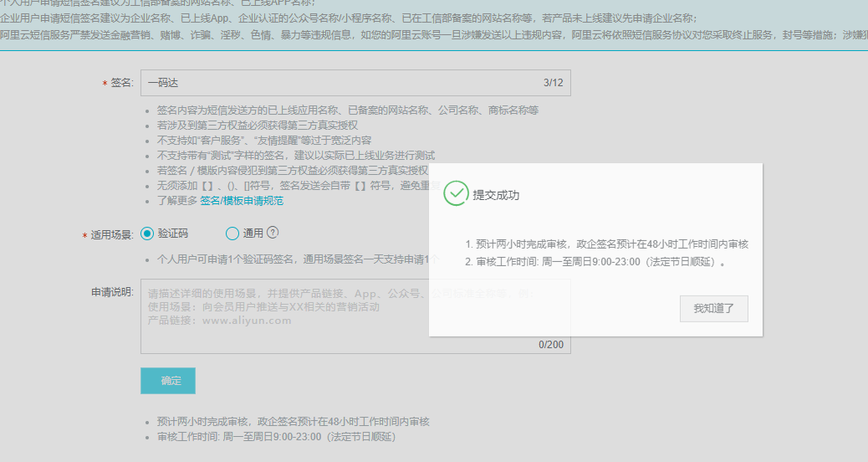Screen dimensions: 868x462
Task: Select the 通用 radio option
Action: click(232, 234)
